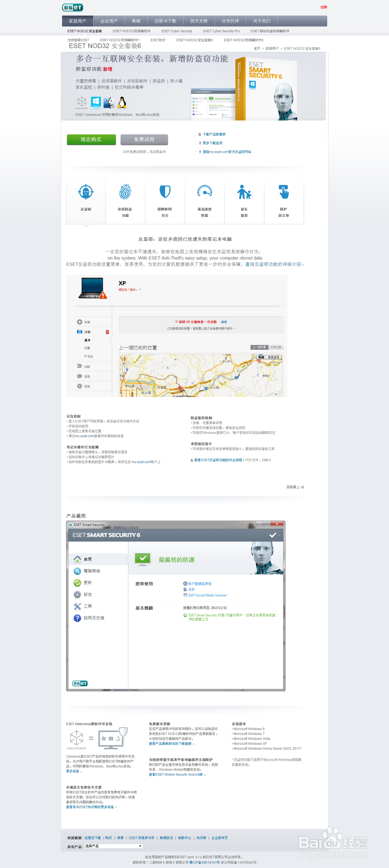
Task: Click the ESET Smart Security 6 box image
Action: (x=266, y=89)
